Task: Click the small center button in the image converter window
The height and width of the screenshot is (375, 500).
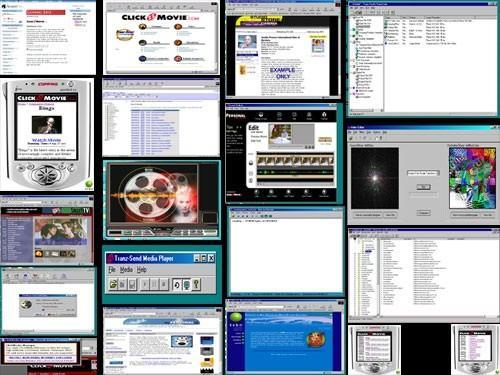Action: click(423, 187)
